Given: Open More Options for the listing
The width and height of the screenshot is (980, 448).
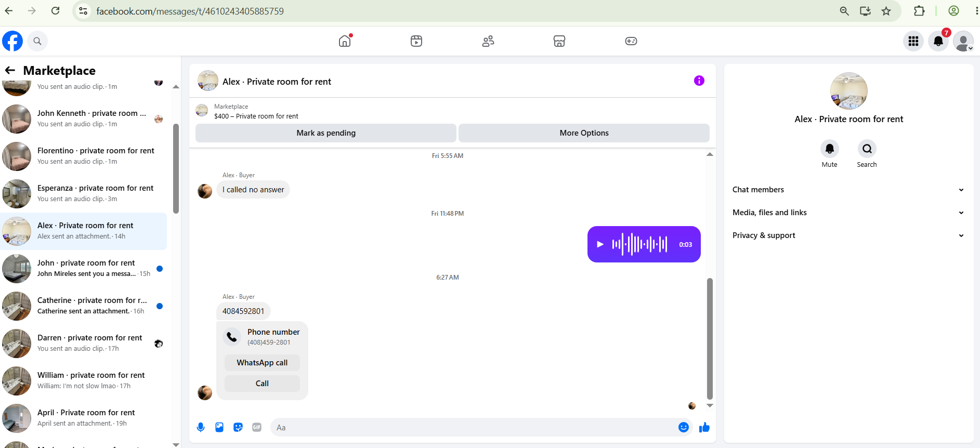Looking at the screenshot, I should 584,133.
